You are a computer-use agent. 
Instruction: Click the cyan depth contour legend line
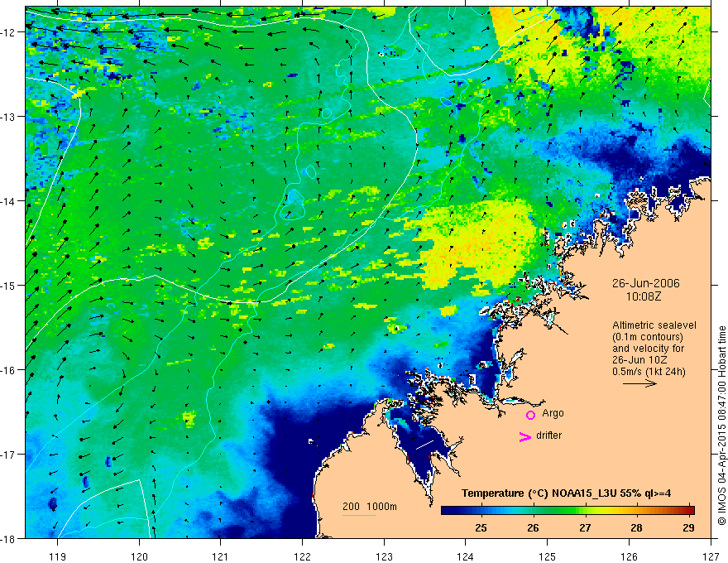(359, 515)
